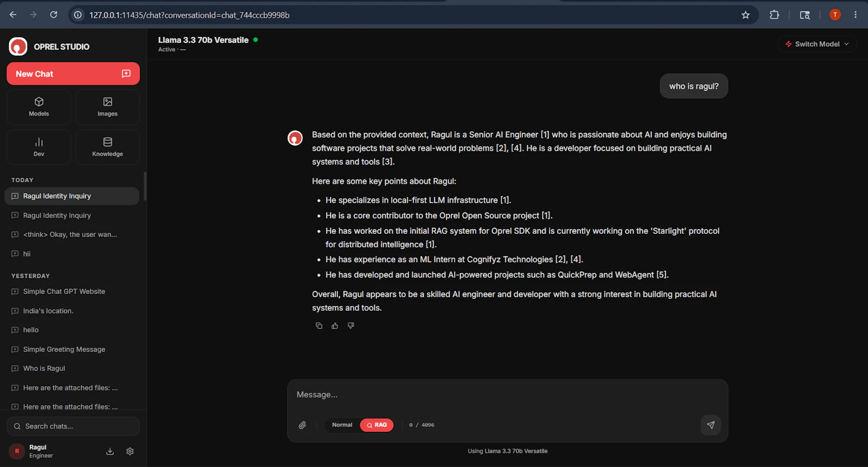This screenshot has height=467, width=868.
Task: Click the download icon beside Ragul profile
Action: click(x=110, y=451)
